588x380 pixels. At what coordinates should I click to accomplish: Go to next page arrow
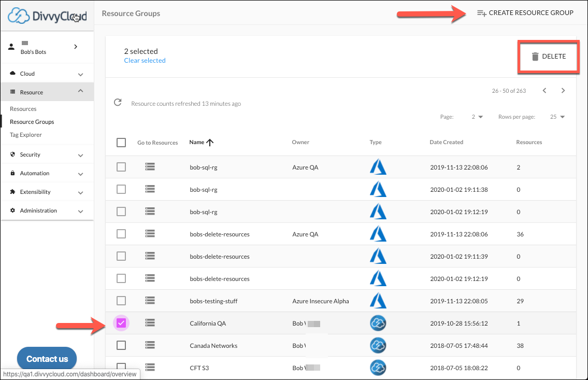pyautogui.click(x=563, y=90)
